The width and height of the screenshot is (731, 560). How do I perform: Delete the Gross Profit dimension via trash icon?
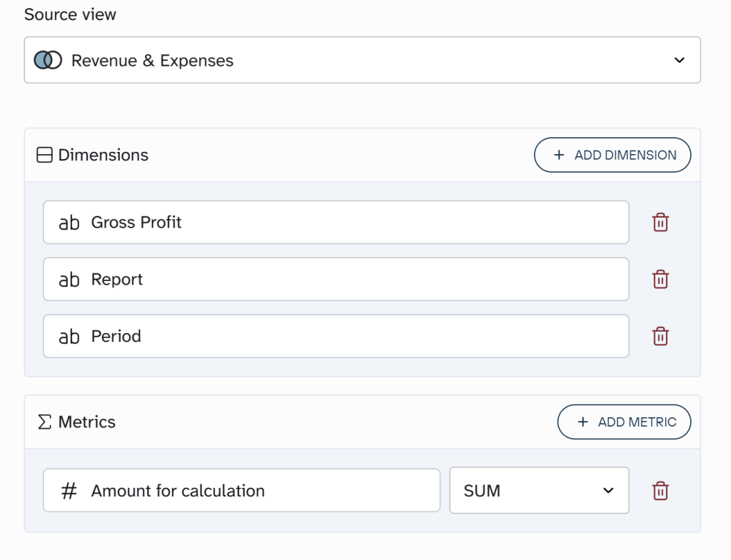pyautogui.click(x=660, y=222)
